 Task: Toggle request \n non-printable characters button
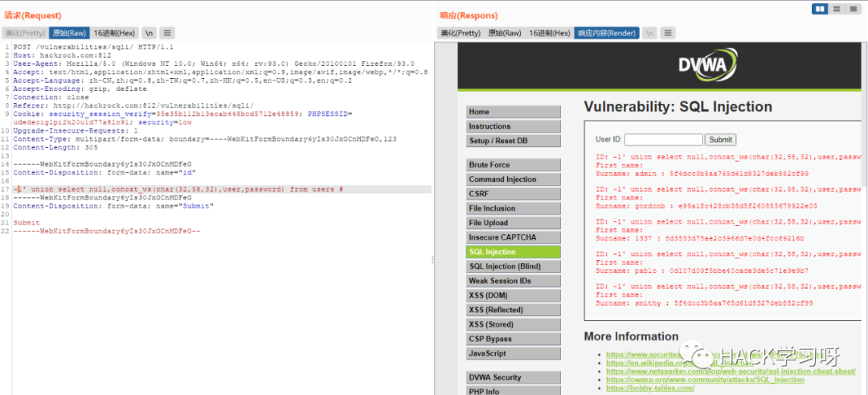pos(149,33)
